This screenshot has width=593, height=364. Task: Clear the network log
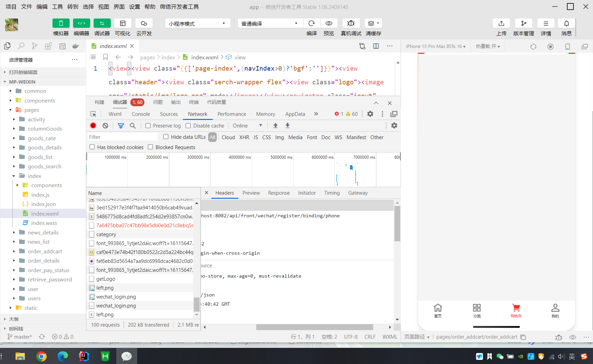[x=105, y=125]
